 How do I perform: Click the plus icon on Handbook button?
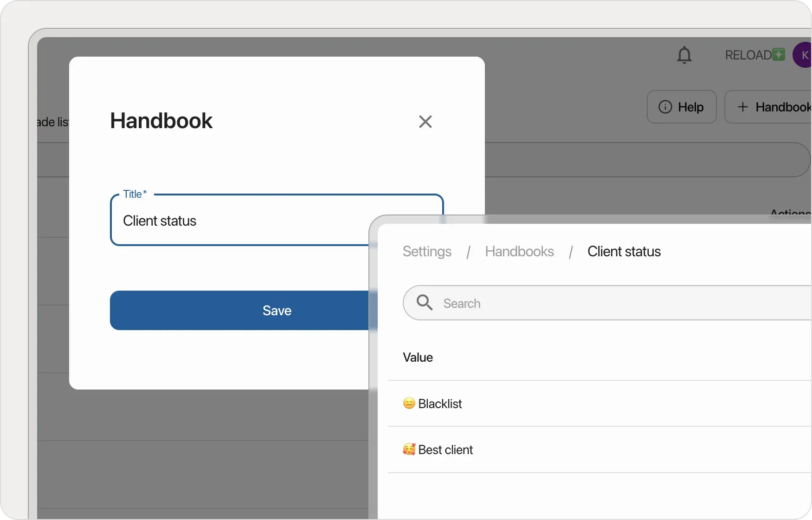[742, 107]
